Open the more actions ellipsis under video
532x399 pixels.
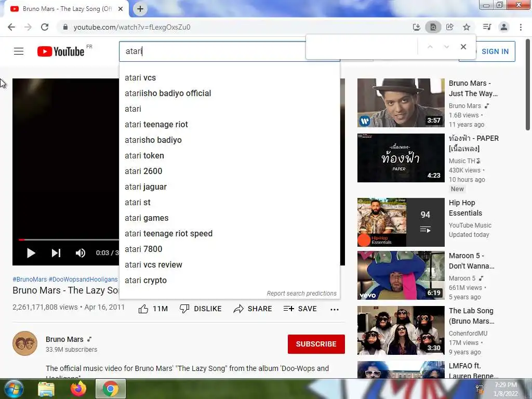[335, 309]
